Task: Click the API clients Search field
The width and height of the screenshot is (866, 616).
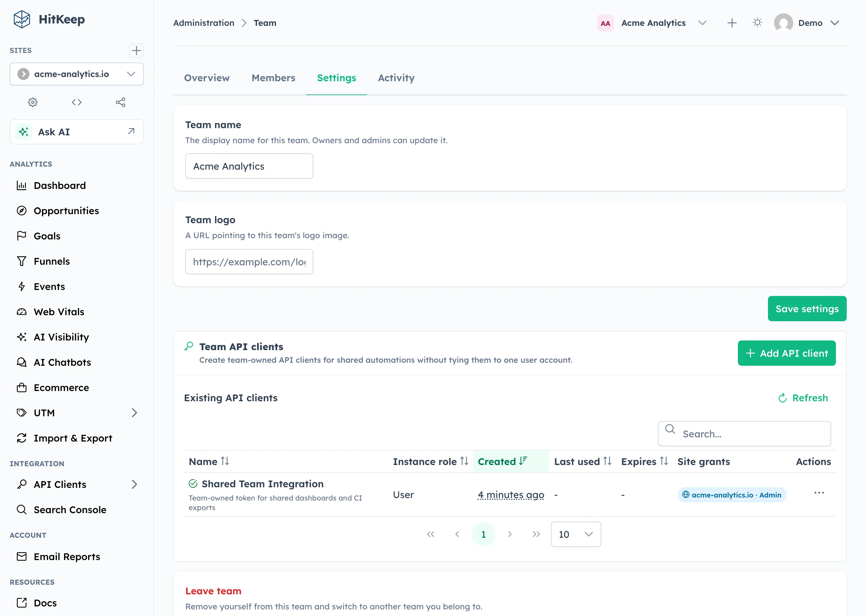Action: coord(744,433)
